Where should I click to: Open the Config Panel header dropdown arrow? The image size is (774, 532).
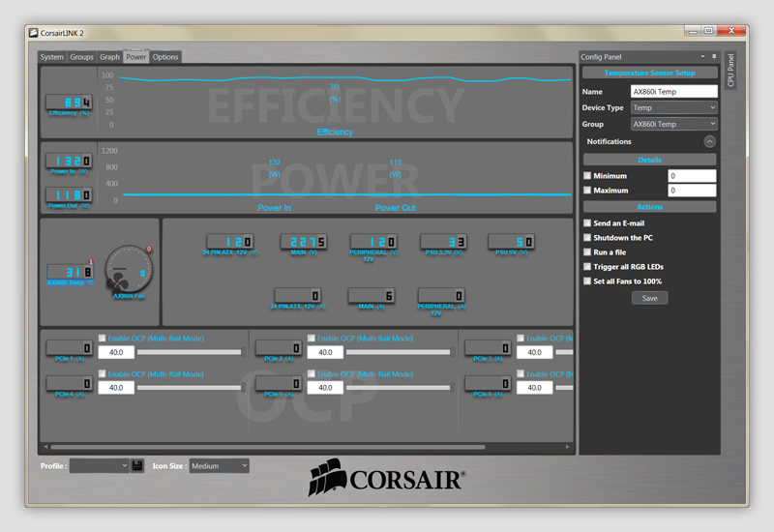pyautogui.click(x=703, y=57)
